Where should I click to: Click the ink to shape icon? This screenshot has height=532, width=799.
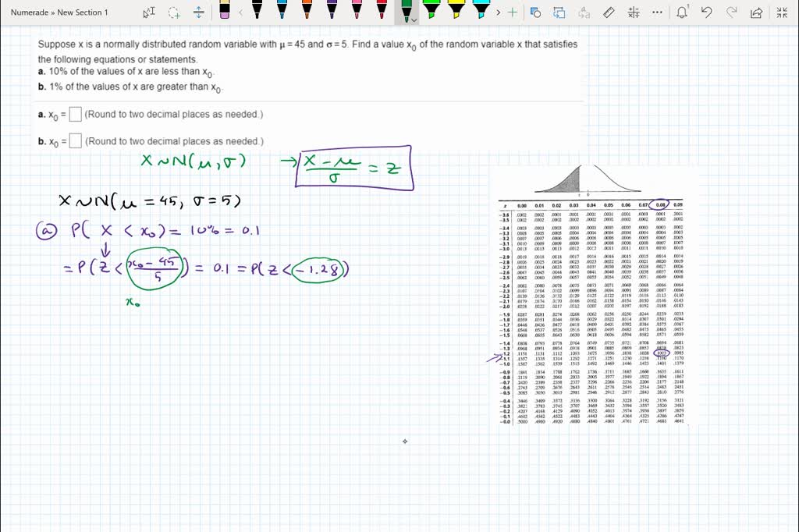coord(535,12)
